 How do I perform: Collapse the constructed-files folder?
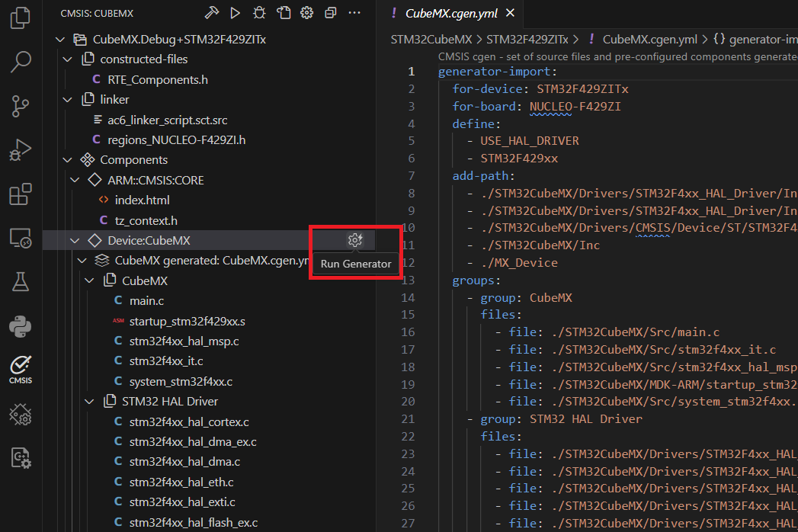point(68,59)
